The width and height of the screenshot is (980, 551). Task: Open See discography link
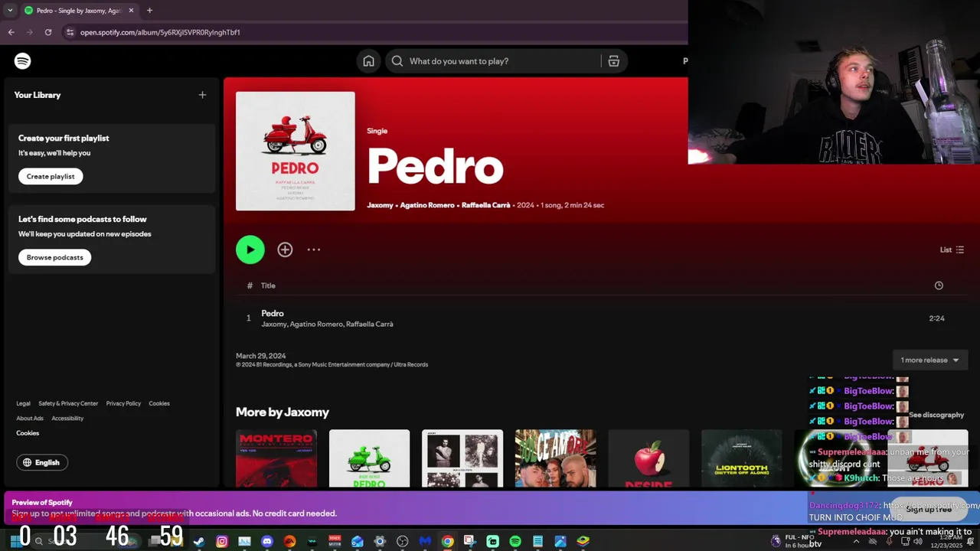click(x=936, y=415)
